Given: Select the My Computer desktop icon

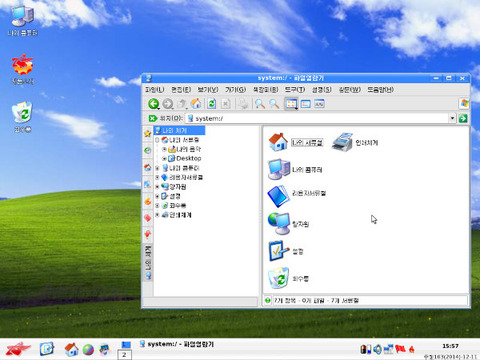Looking at the screenshot, I should pos(23,17).
